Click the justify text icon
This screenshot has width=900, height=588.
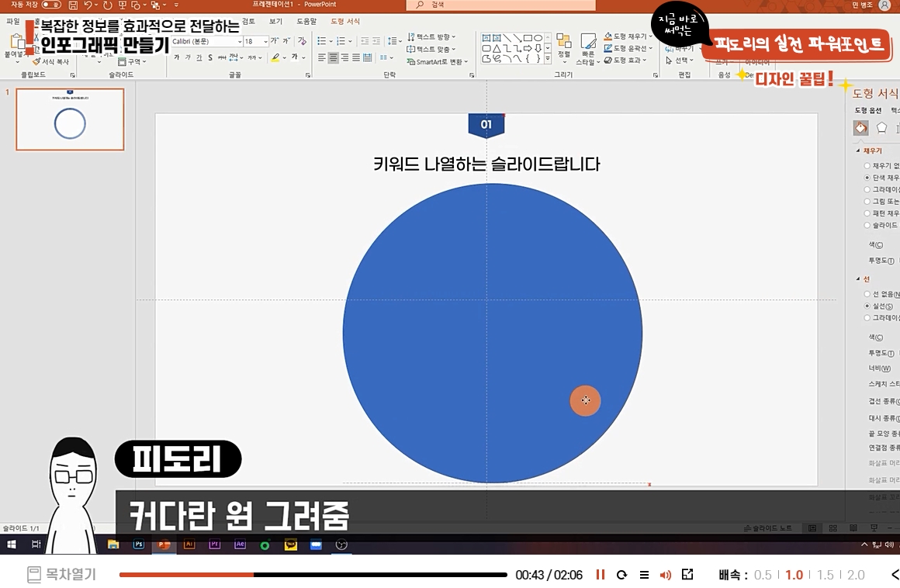(x=356, y=57)
